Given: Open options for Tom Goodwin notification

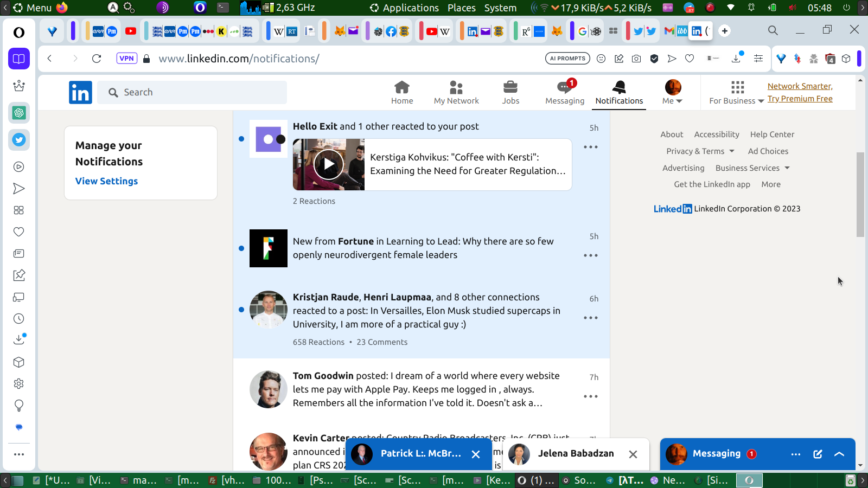Looking at the screenshot, I should pyautogui.click(x=591, y=396).
